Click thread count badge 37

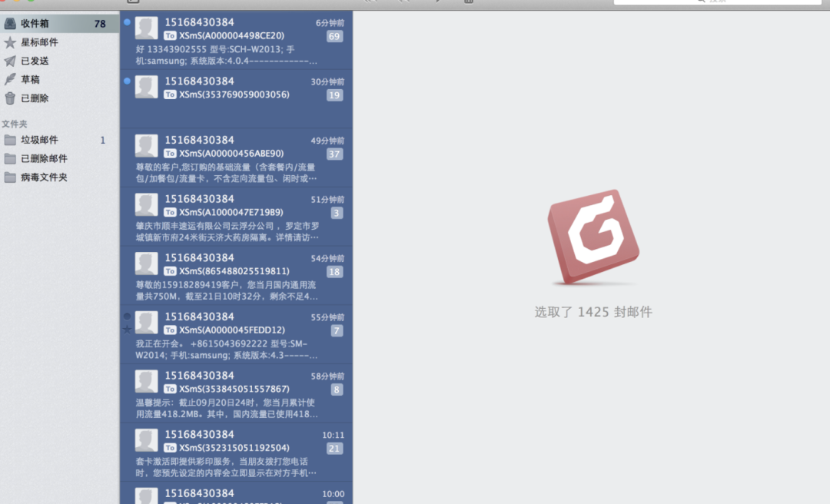click(334, 154)
